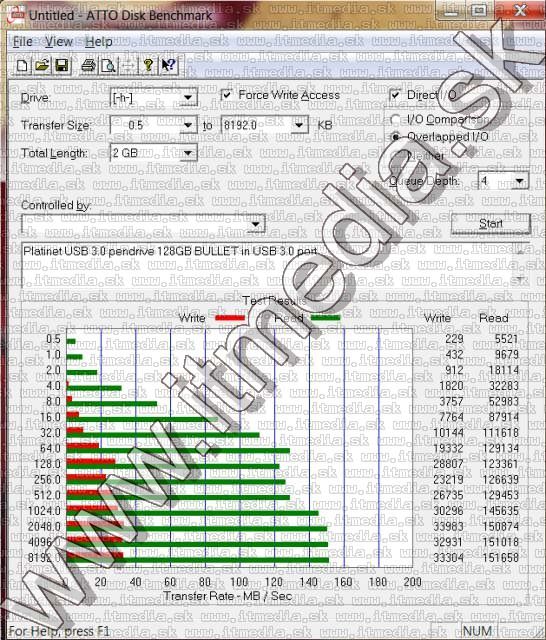Open the Help menu

(x=99, y=42)
